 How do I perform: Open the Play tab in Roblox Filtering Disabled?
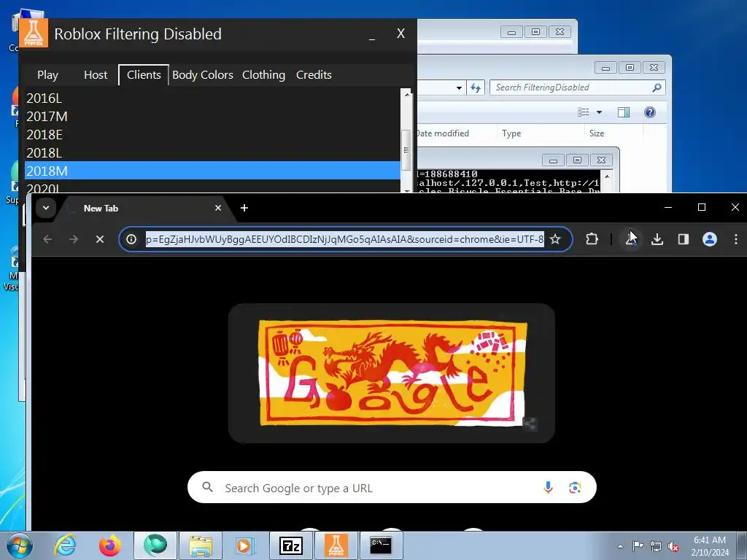pyautogui.click(x=47, y=75)
